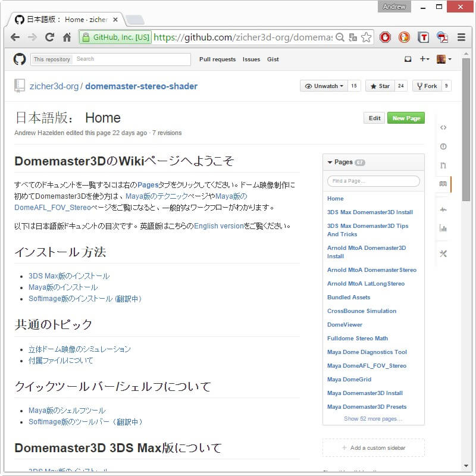The image size is (476, 476).
Task: Close the current browser tab
Action: (115, 20)
